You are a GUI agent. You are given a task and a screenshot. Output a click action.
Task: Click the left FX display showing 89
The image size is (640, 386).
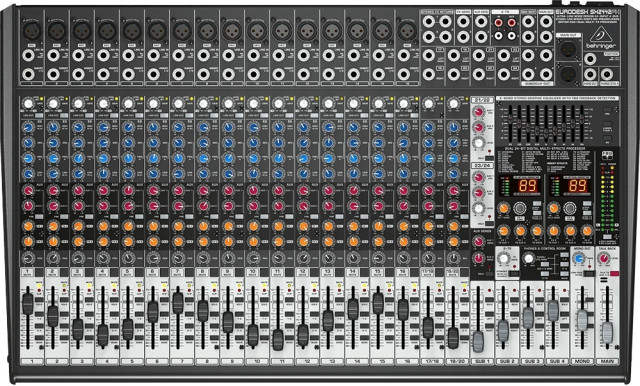click(x=527, y=186)
